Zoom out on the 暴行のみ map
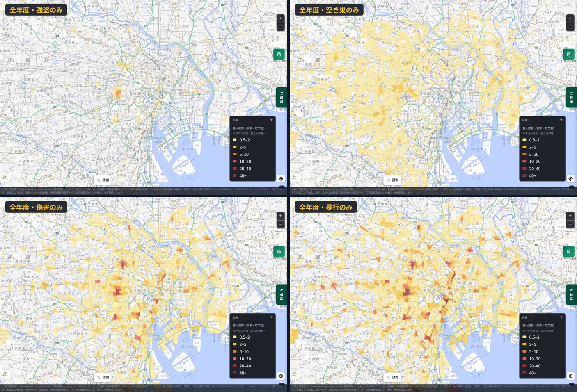 point(570,224)
